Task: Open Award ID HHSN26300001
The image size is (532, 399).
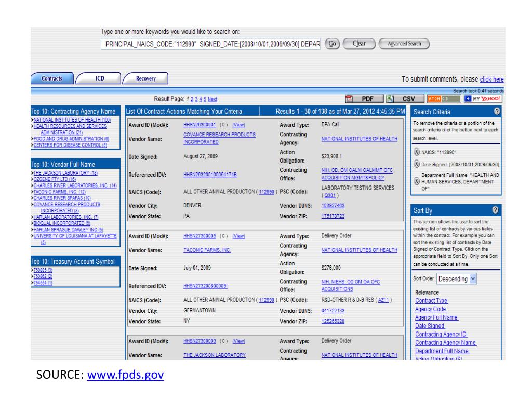Action: (199, 125)
